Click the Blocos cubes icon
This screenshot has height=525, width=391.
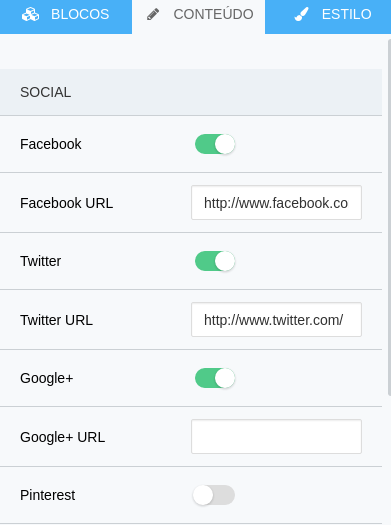pyautogui.click(x=30, y=14)
